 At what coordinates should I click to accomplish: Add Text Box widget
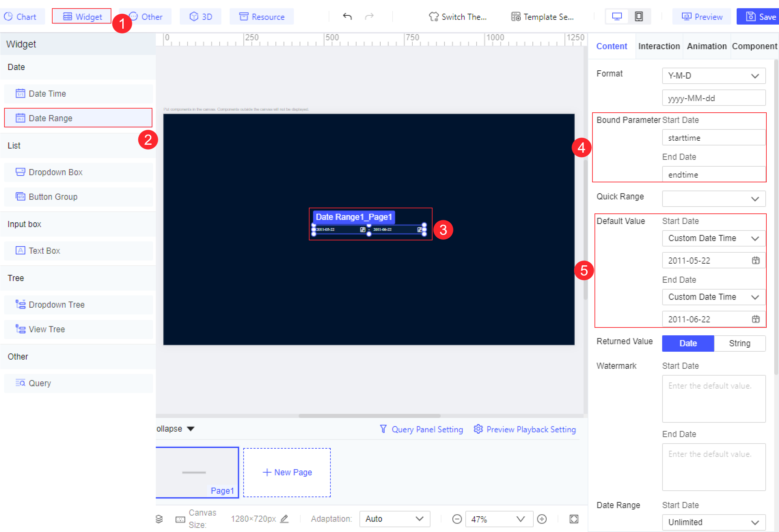point(78,251)
